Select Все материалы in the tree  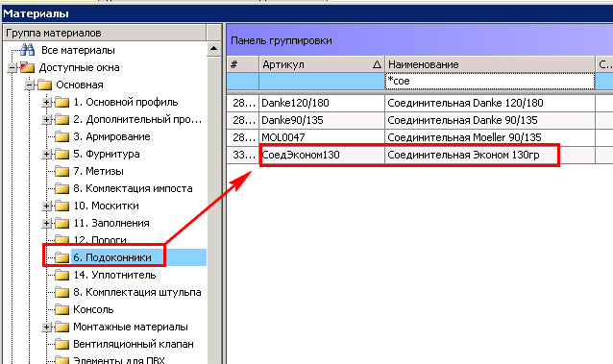coord(78,50)
